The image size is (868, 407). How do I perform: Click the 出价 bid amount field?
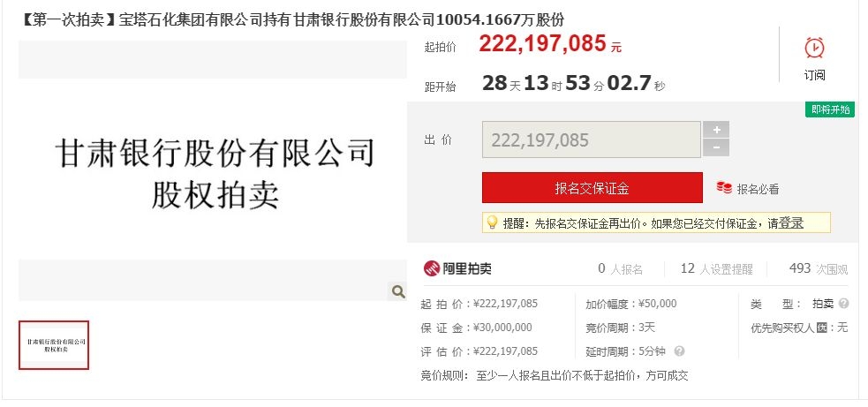click(592, 139)
